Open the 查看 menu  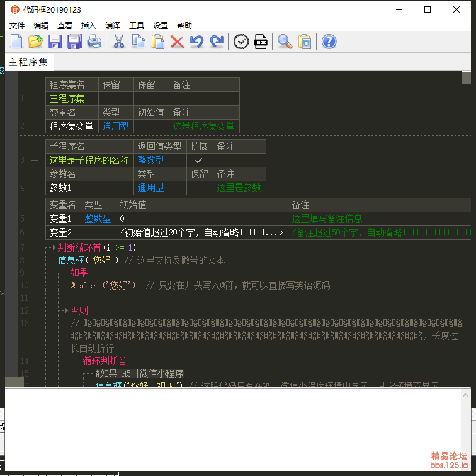click(x=65, y=25)
